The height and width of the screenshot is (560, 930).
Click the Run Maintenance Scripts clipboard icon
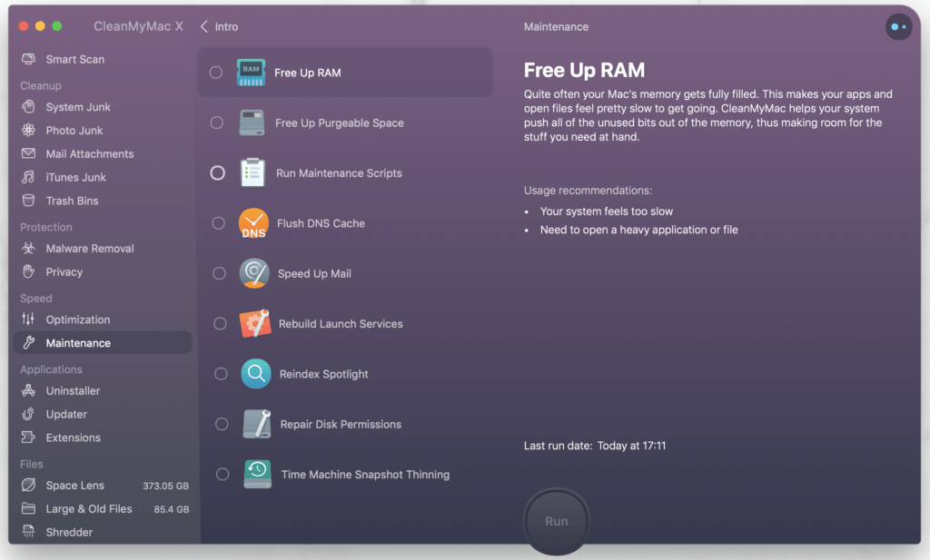coord(252,172)
